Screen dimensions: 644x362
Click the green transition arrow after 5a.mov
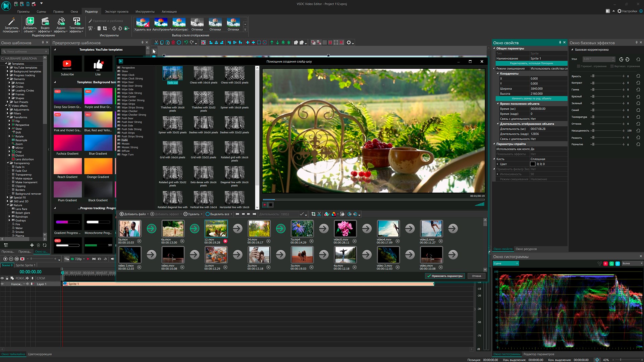pyautogui.click(x=151, y=229)
